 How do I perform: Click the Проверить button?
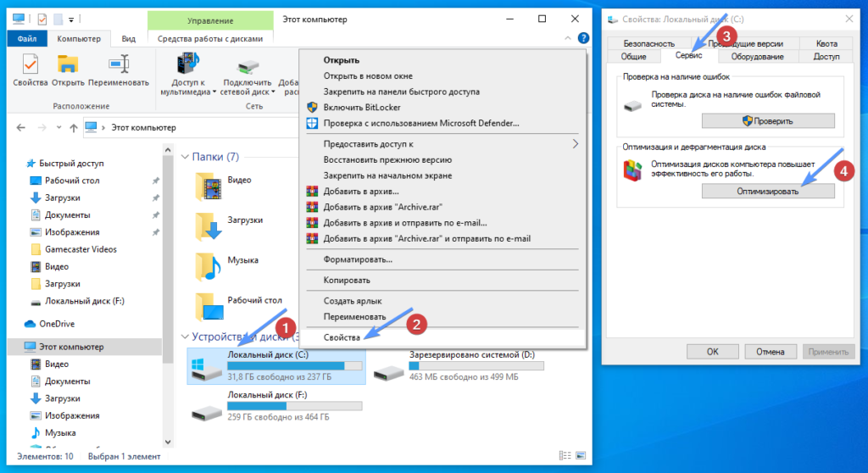pos(767,121)
